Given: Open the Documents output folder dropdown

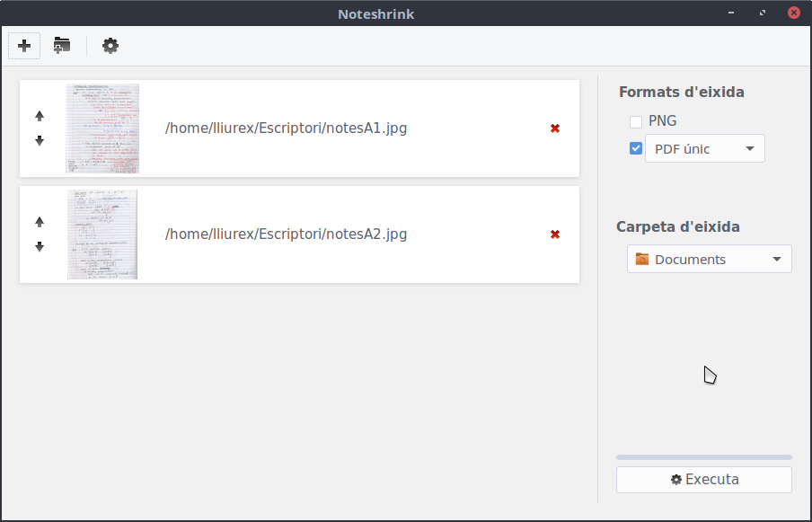Looking at the screenshot, I should [x=709, y=260].
